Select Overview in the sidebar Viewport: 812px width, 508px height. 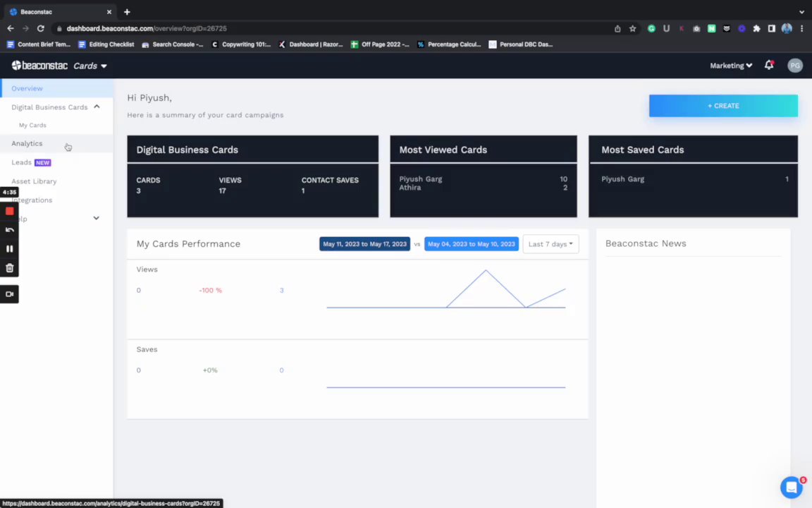57,88
